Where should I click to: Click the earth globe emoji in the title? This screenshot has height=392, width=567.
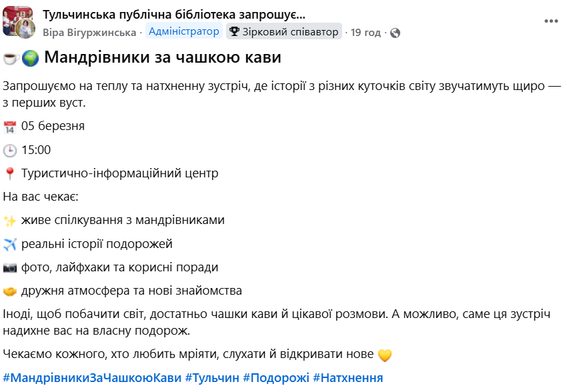point(30,59)
